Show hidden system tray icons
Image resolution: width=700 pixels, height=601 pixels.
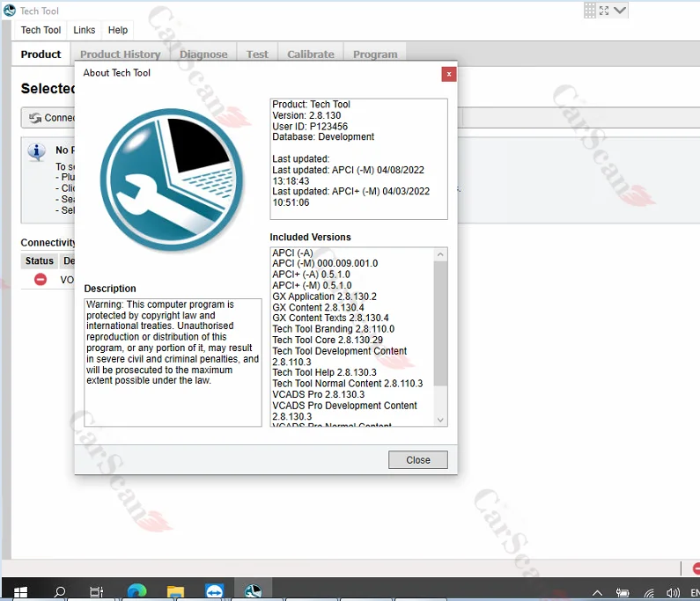point(597,593)
